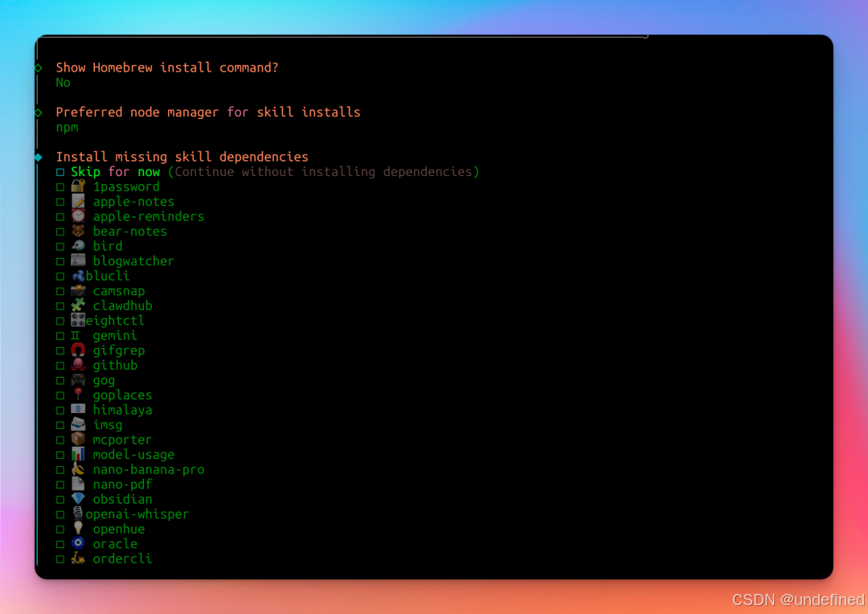The image size is (868, 614).
Task: Click the bar chart emoji beside model-usage
Action: tap(78, 455)
